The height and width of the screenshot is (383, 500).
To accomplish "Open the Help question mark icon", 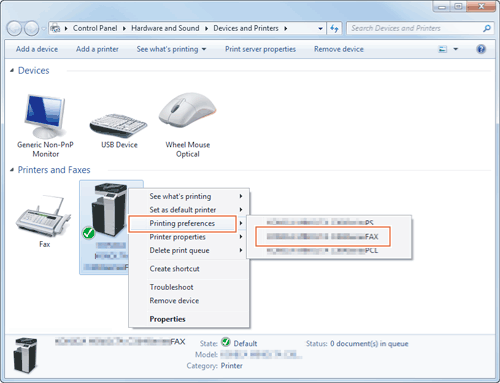I will (x=481, y=49).
